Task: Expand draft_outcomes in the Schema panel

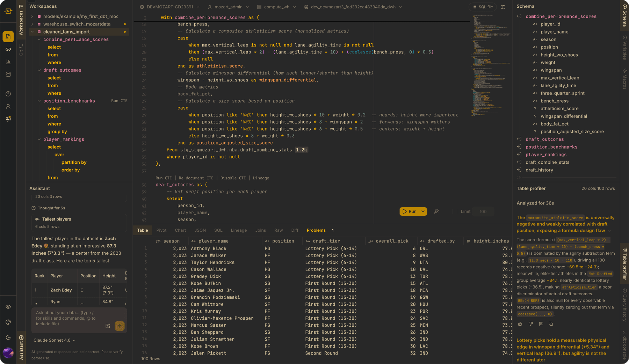Action: (x=519, y=139)
